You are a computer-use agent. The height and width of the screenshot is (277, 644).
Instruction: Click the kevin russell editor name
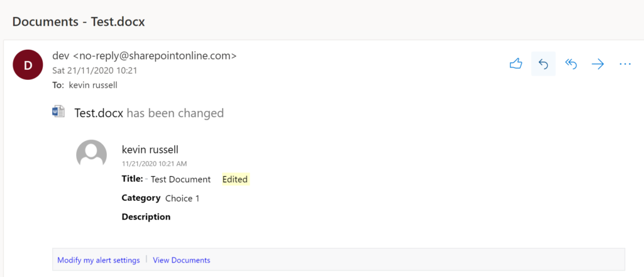[x=150, y=150]
